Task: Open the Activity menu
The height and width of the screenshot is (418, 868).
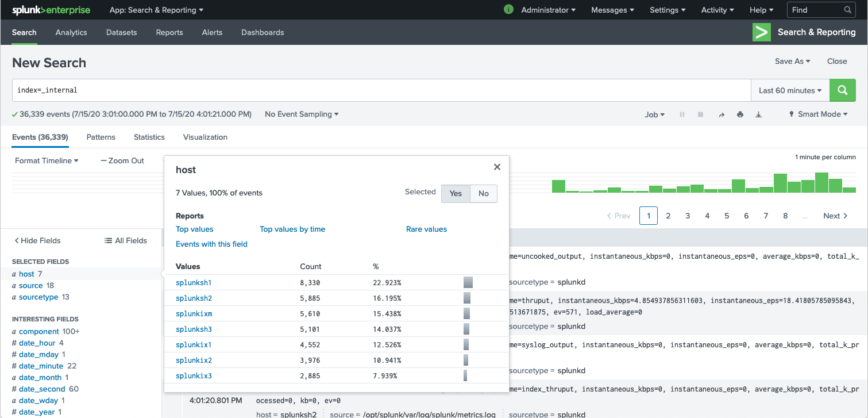Action: 717,10
